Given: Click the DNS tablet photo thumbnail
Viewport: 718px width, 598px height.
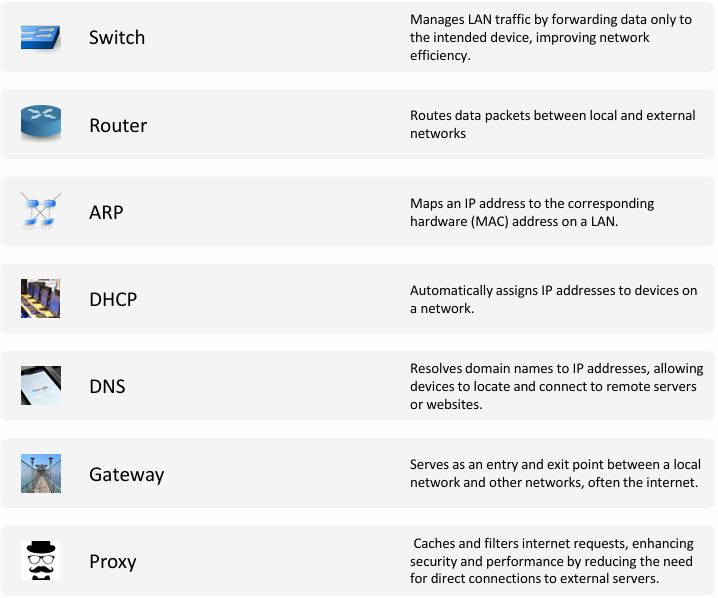Looking at the screenshot, I should pos(41,386).
